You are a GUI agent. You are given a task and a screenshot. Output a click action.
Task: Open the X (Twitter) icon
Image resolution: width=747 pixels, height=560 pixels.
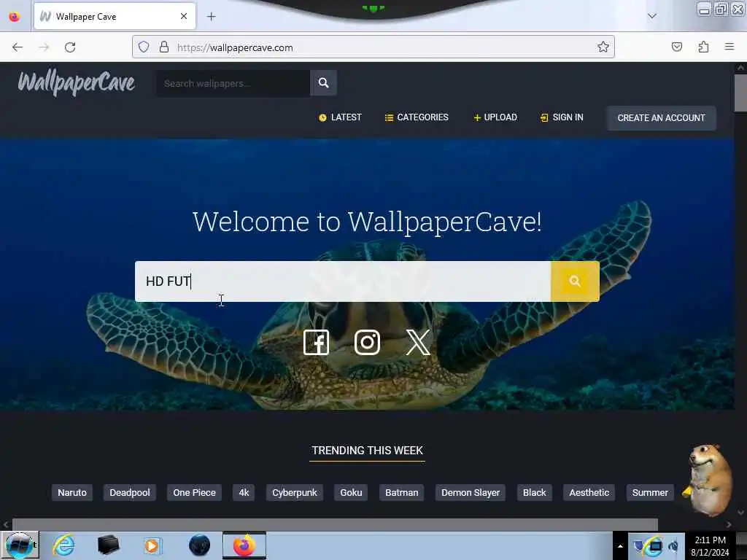click(x=418, y=343)
